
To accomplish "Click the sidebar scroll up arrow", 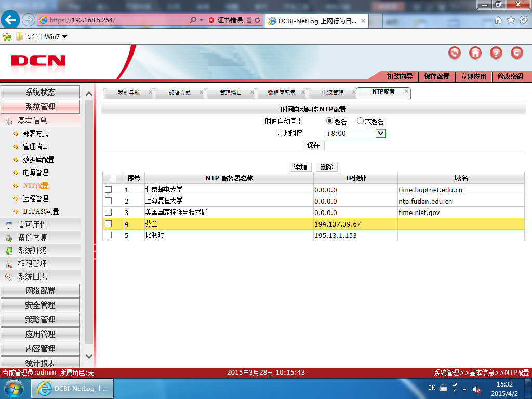I will click(x=89, y=94).
